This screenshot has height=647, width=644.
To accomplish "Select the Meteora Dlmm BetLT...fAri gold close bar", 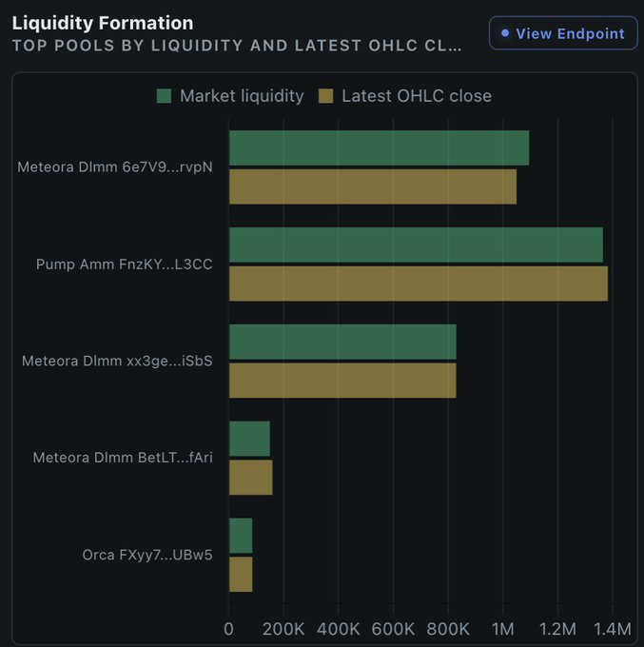I will 251,478.
